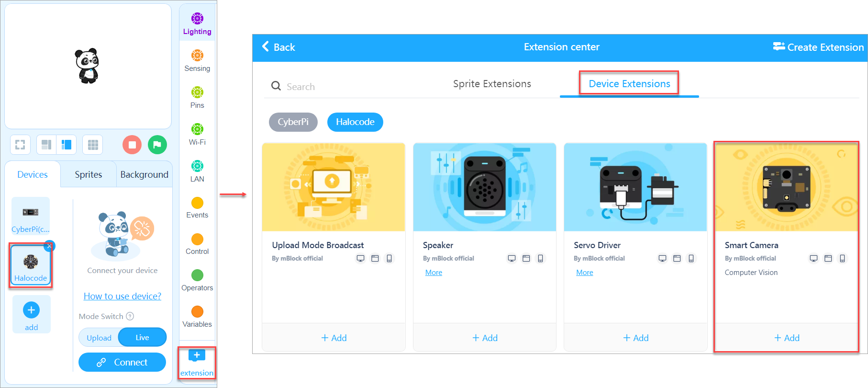868x388 pixels.
Task: Click Upload Mode Broadcast card image
Action: [334, 187]
